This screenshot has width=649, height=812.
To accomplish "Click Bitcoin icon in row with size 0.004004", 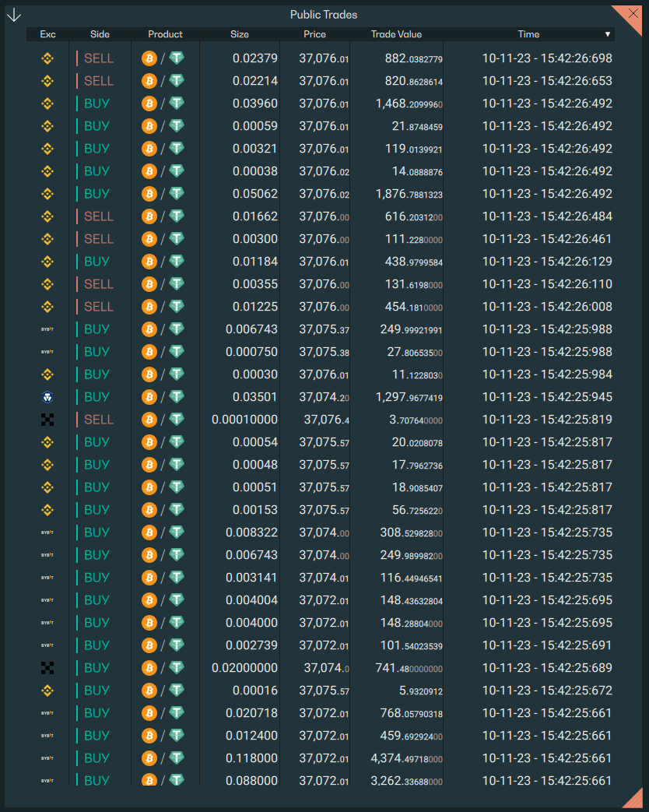I will 149,600.
